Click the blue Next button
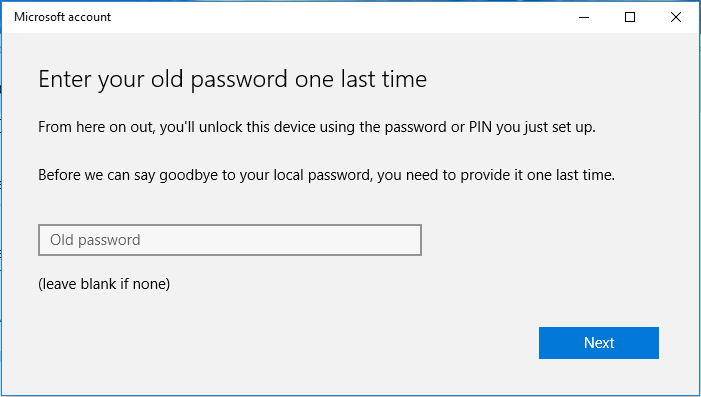The height and width of the screenshot is (397, 701). 599,343
